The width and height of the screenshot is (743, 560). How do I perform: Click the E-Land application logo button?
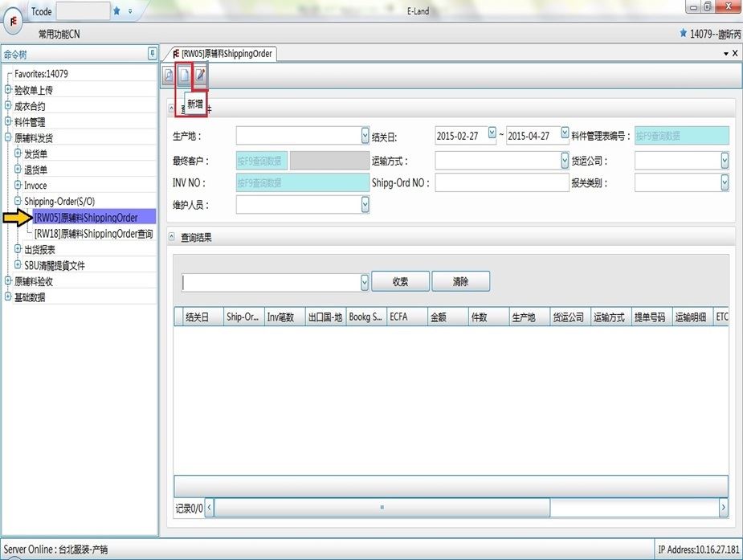tap(14, 22)
